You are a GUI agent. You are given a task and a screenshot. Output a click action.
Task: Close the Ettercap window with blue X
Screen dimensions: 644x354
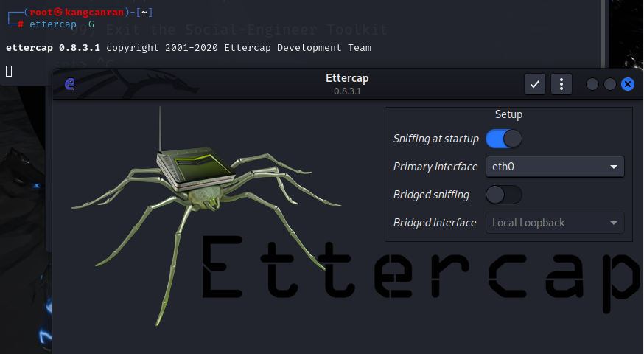tap(628, 84)
